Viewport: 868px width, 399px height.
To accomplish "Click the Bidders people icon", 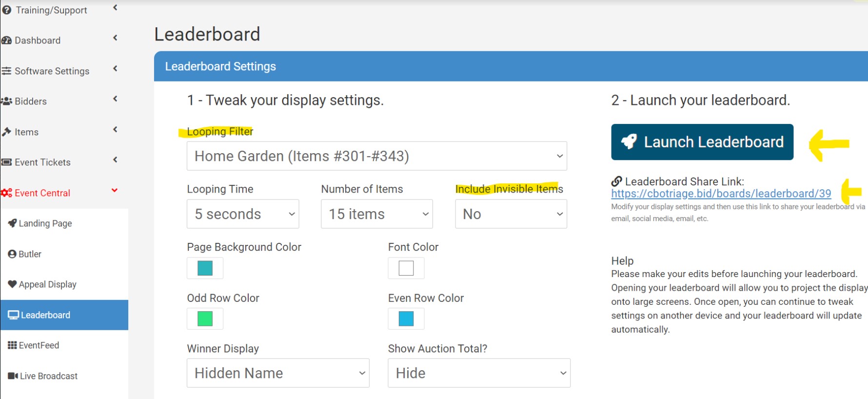I will point(6,101).
